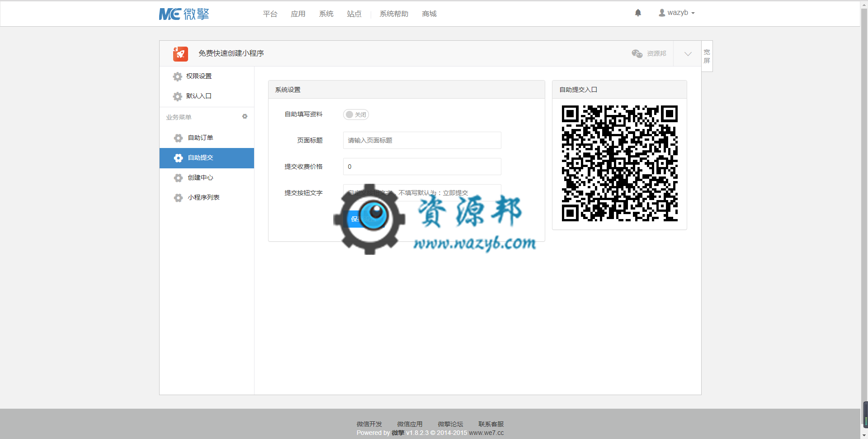The width and height of the screenshot is (868, 439).
Task: Click the 自助提交入口 QR code
Action: 619,163
